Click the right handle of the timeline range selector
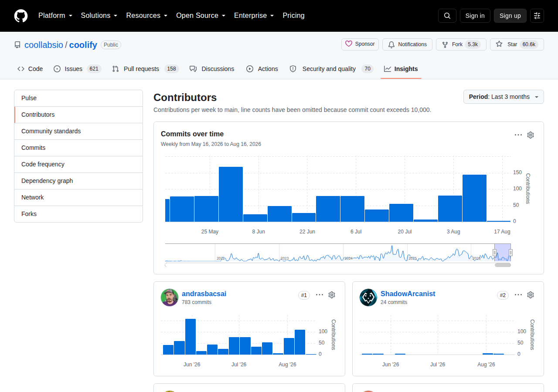Screen dimensions: 558x392 [510, 253]
